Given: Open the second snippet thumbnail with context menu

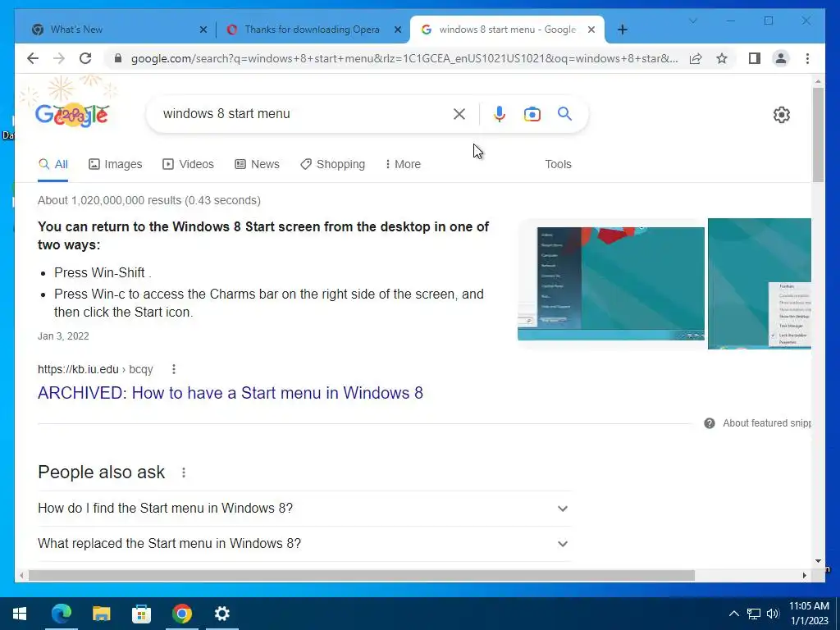Looking at the screenshot, I should pos(759,283).
